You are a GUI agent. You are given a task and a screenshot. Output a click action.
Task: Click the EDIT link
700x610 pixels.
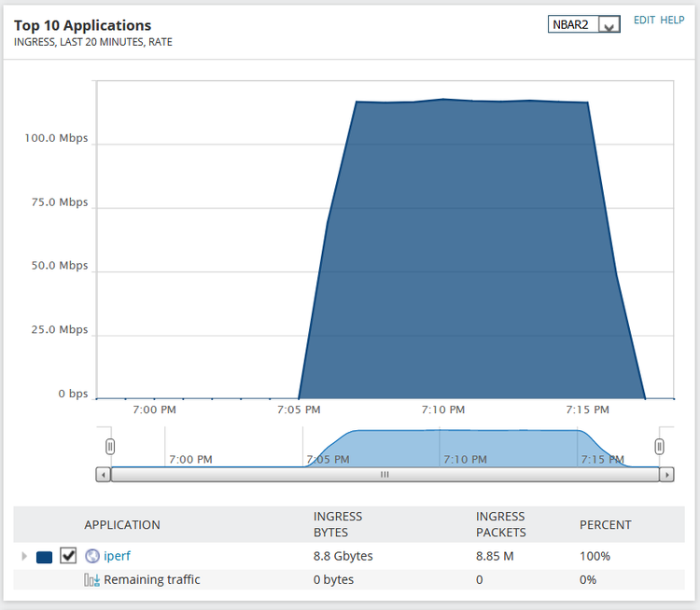click(644, 21)
